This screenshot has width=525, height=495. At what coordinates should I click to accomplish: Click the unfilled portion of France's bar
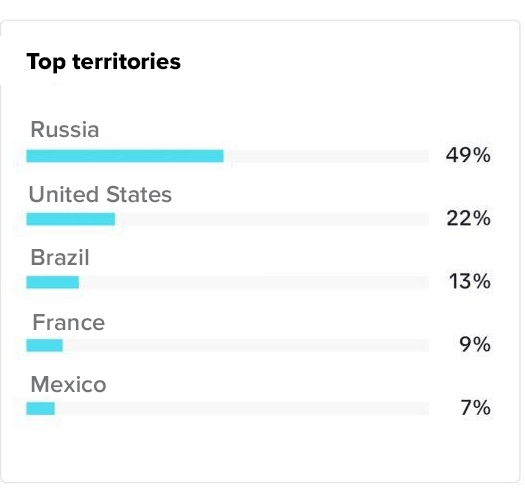pos(246,345)
